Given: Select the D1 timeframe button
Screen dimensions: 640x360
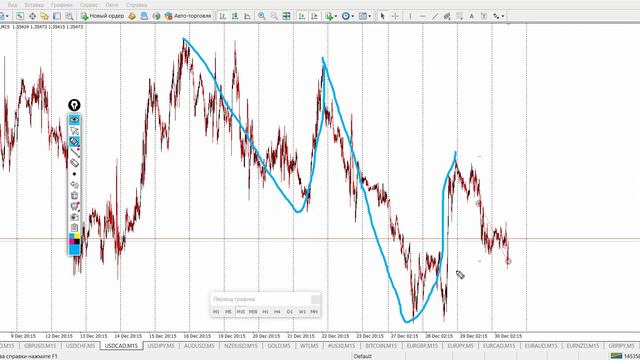Looking at the screenshot, I should [x=290, y=312].
